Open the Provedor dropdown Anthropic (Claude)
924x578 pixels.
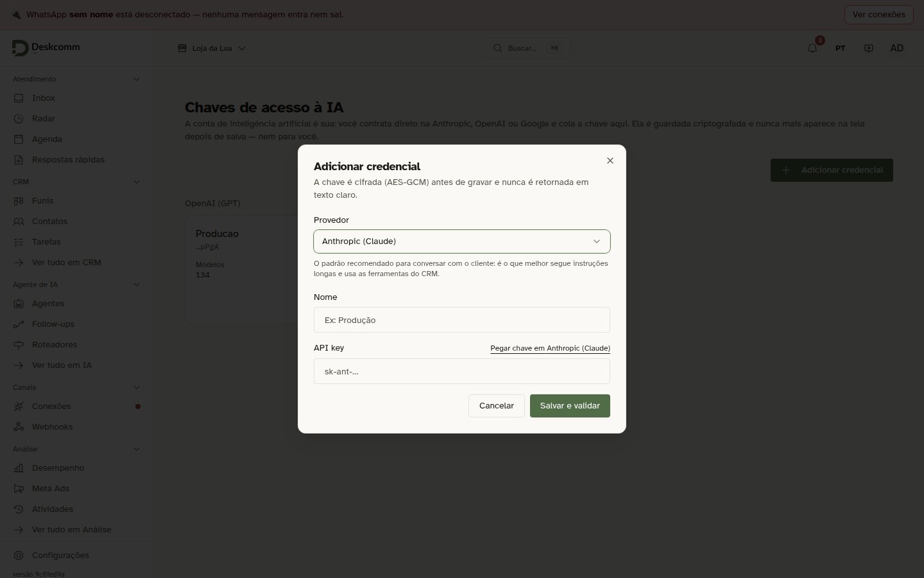click(462, 241)
